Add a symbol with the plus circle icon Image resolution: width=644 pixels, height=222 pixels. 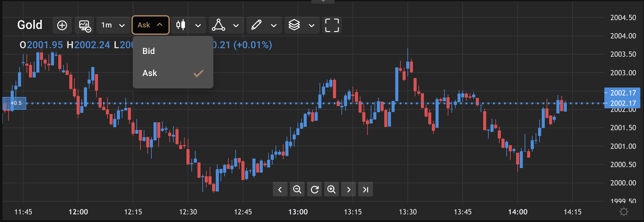coord(62,25)
